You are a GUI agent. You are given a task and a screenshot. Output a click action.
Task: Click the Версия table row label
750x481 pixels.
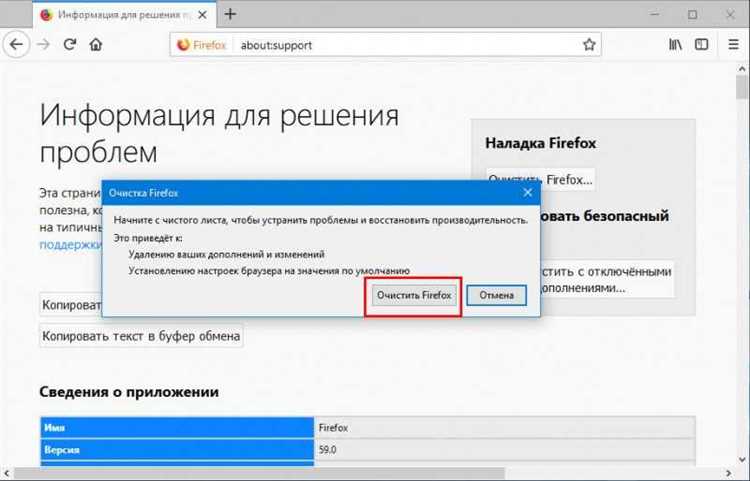point(177,450)
